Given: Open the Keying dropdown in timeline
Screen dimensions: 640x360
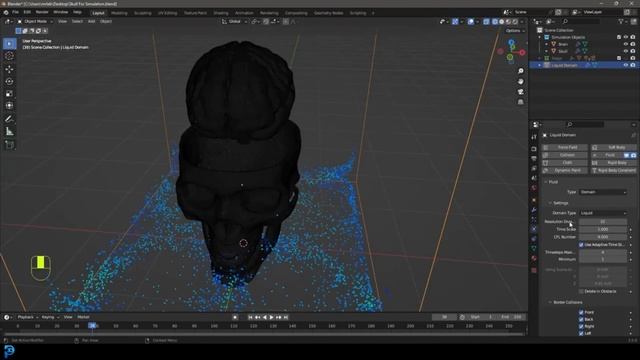Looking at the screenshot, I should [50, 317].
